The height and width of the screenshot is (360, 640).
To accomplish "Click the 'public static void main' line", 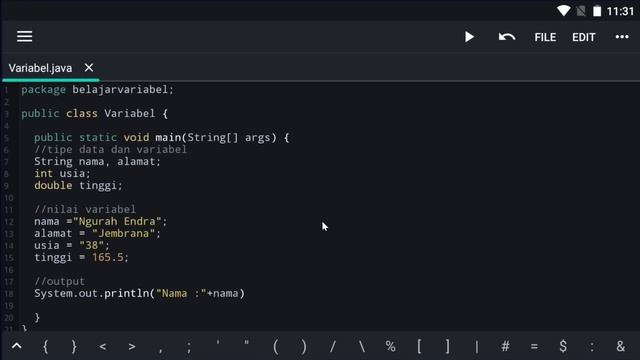I will (x=162, y=138).
